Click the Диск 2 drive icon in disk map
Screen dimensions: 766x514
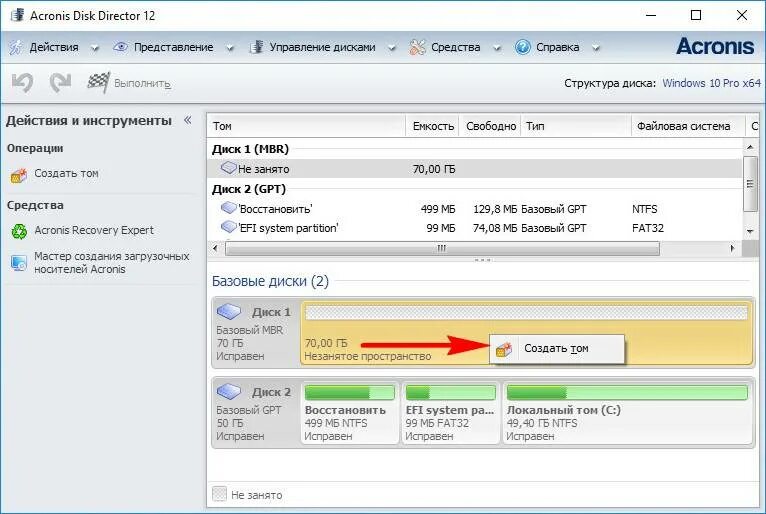tap(229, 391)
